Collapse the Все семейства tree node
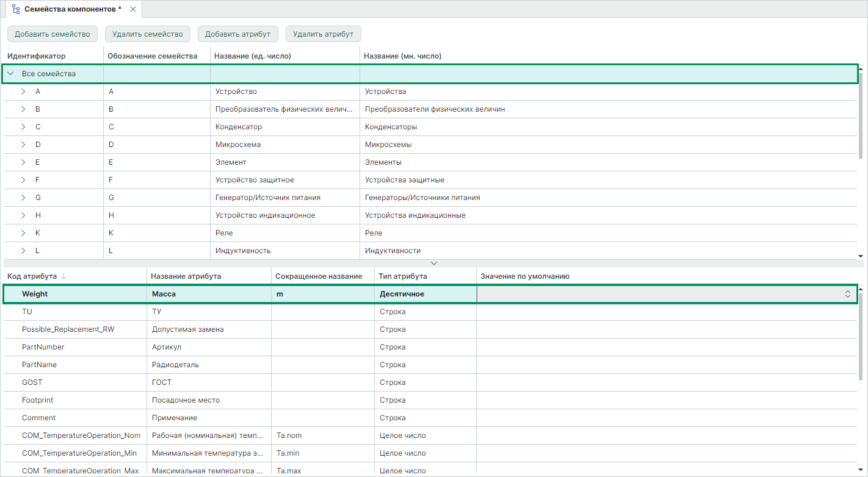The width and height of the screenshot is (868, 477). 10,74
